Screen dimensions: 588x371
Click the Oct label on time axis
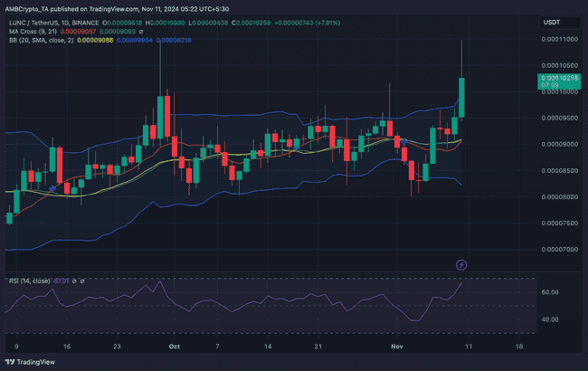[x=175, y=347]
